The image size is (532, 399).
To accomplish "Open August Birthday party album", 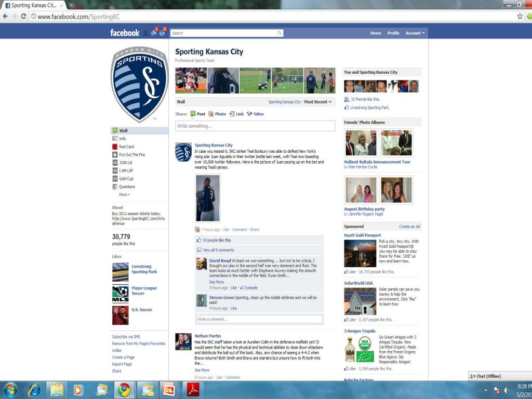I will click(x=364, y=209).
